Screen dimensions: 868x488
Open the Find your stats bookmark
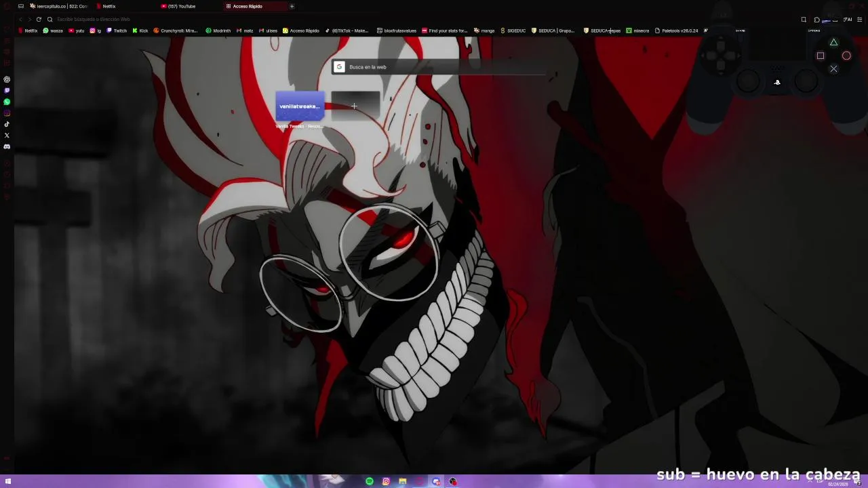(445, 30)
